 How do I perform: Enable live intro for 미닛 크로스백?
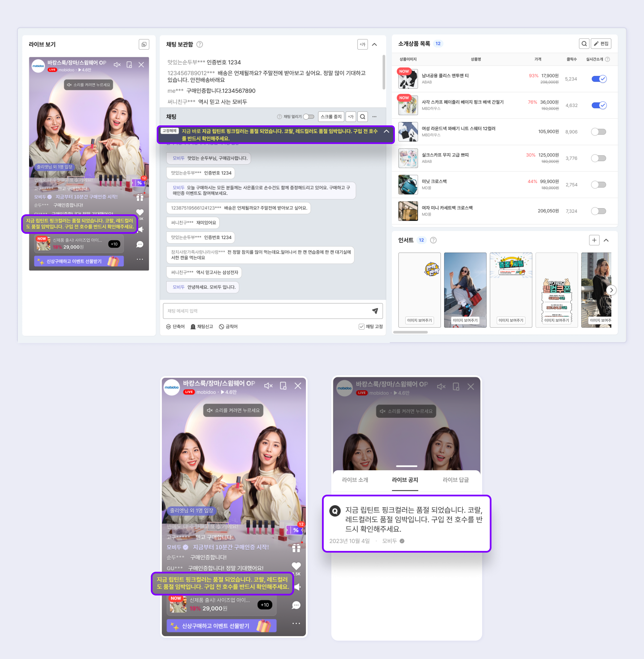[x=598, y=185]
